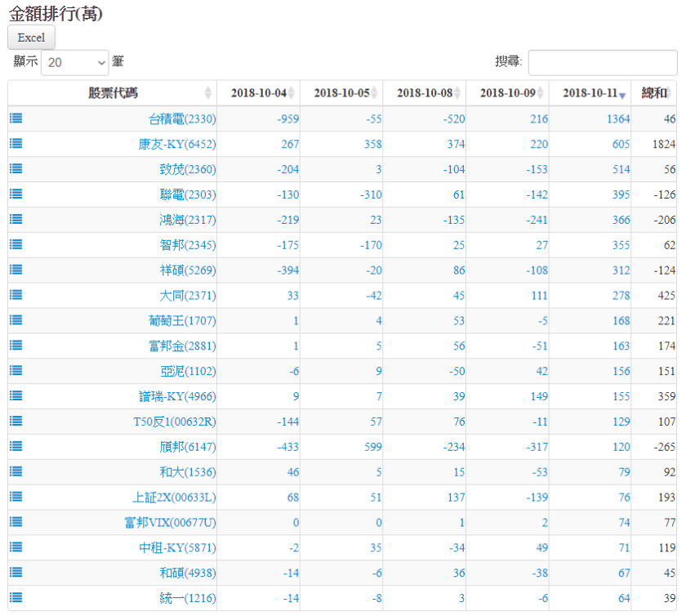Sort by the 總和 column header

coord(654,93)
